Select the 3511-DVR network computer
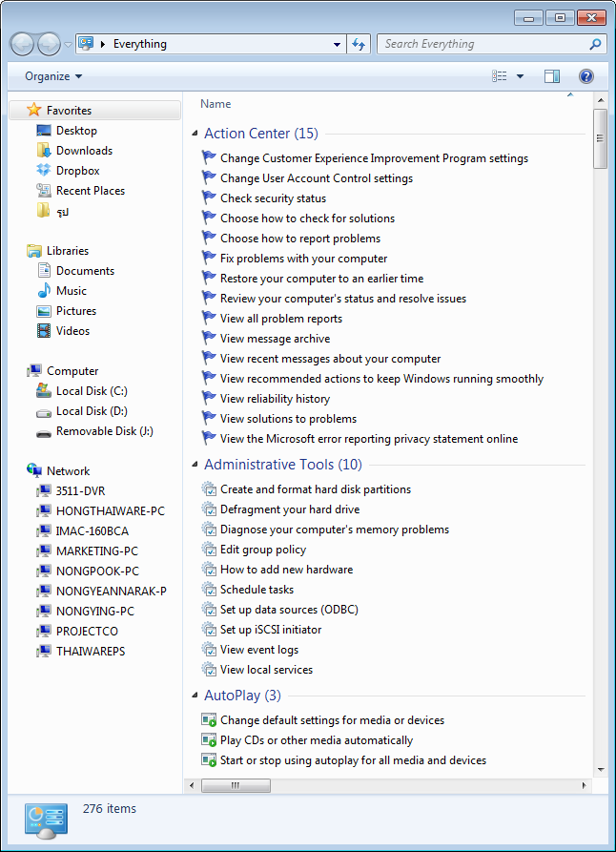The width and height of the screenshot is (616, 852). 80,490
